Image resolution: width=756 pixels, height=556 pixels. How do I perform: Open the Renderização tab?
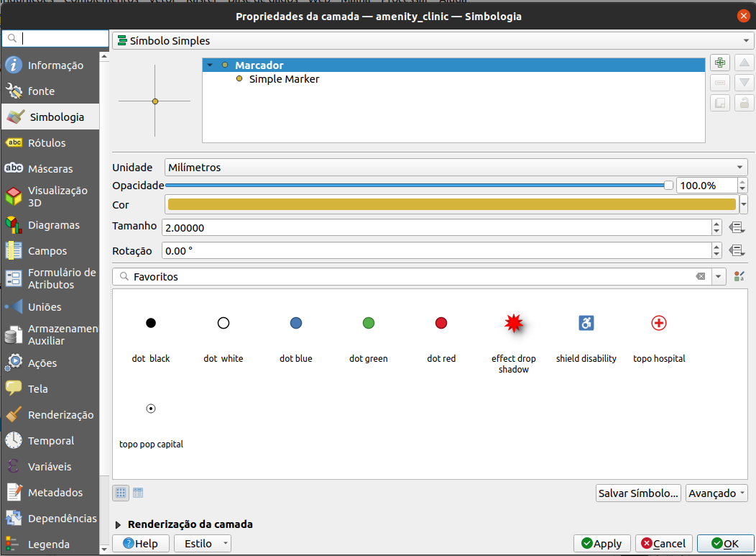point(50,414)
